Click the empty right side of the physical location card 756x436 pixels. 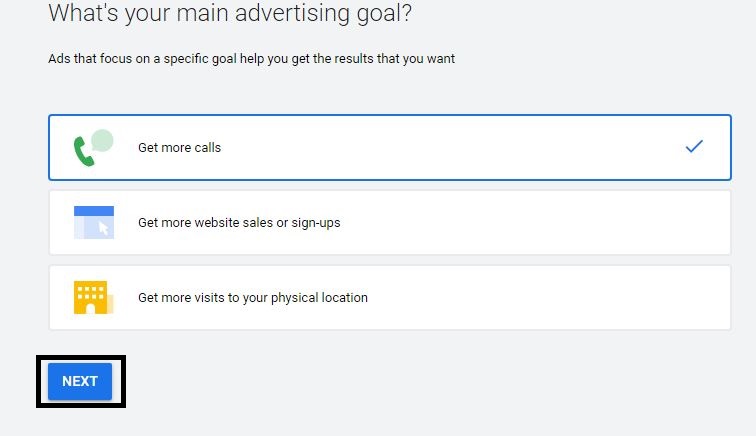click(600, 297)
